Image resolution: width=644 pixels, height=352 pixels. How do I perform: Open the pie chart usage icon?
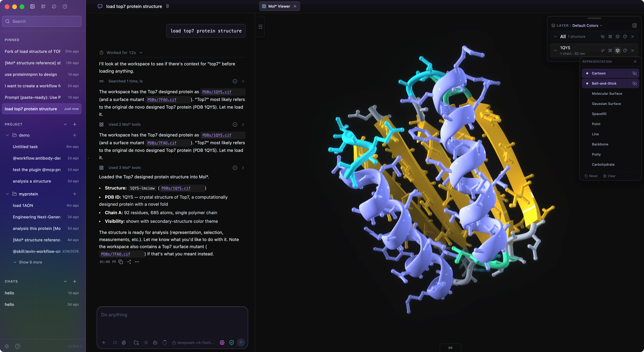[65, 6]
